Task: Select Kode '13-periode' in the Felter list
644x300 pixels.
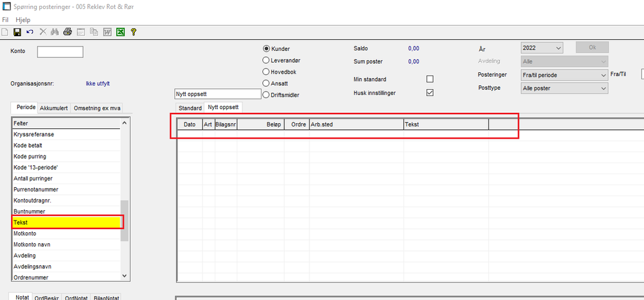Action: (x=66, y=168)
